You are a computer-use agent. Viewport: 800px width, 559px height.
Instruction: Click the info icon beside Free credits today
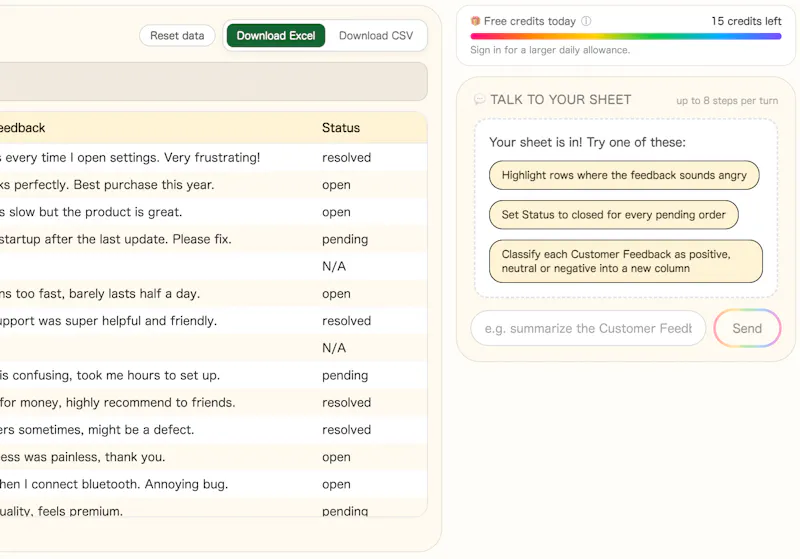click(x=586, y=21)
